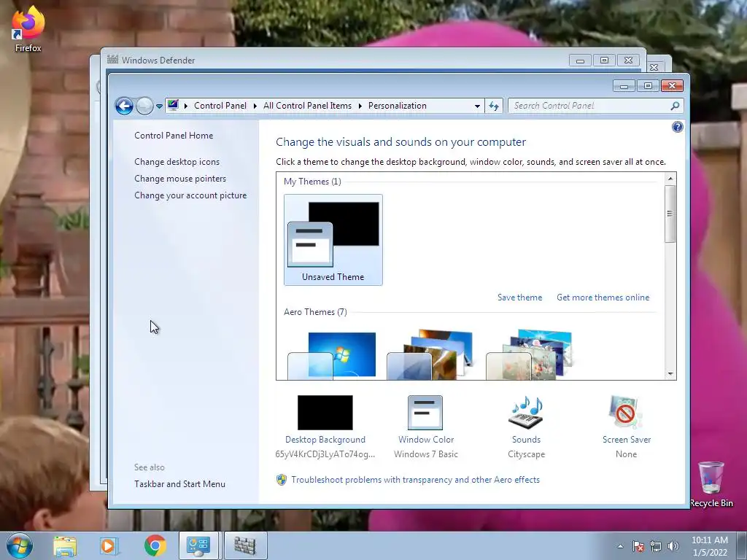Select the Unsaved Theme thumbnail
Viewport: 747px width, 560px height.
333,240
